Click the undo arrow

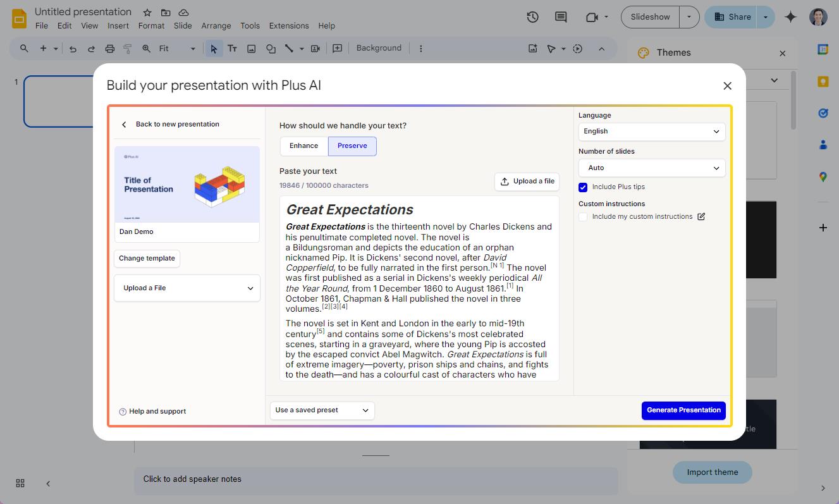tap(73, 49)
